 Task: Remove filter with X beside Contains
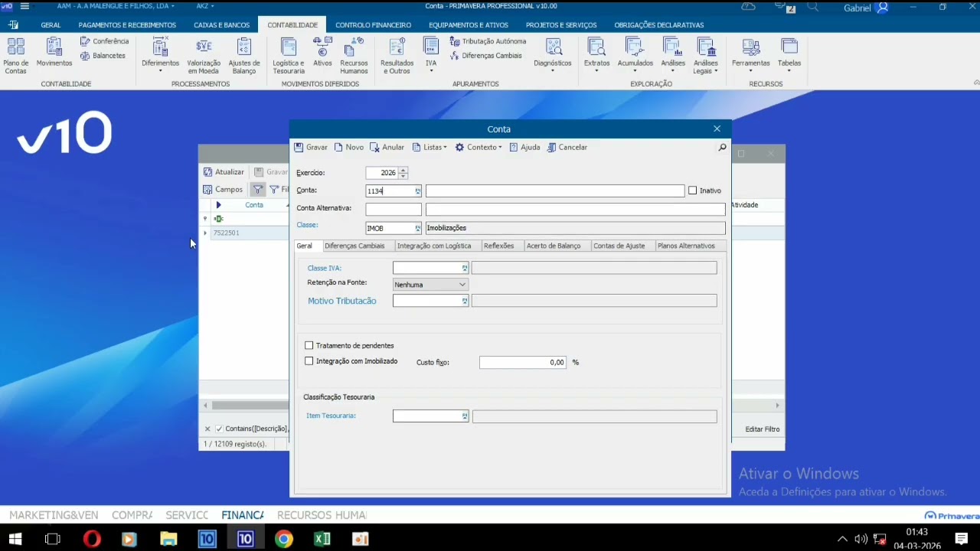207,429
